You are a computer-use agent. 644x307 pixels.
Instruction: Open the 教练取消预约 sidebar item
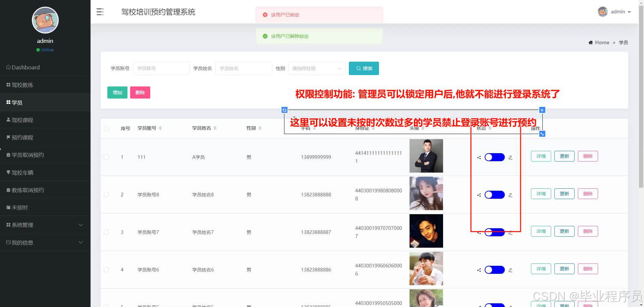45,190
